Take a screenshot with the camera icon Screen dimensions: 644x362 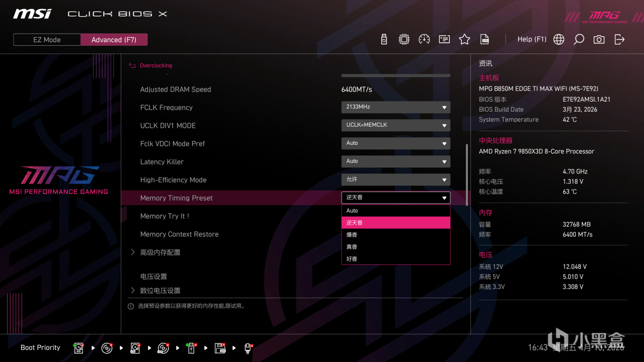click(599, 39)
